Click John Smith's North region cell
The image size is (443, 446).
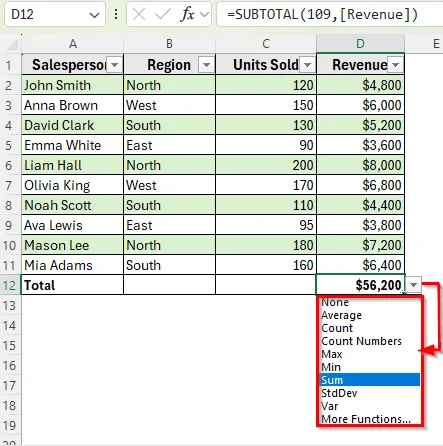coord(170,85)
